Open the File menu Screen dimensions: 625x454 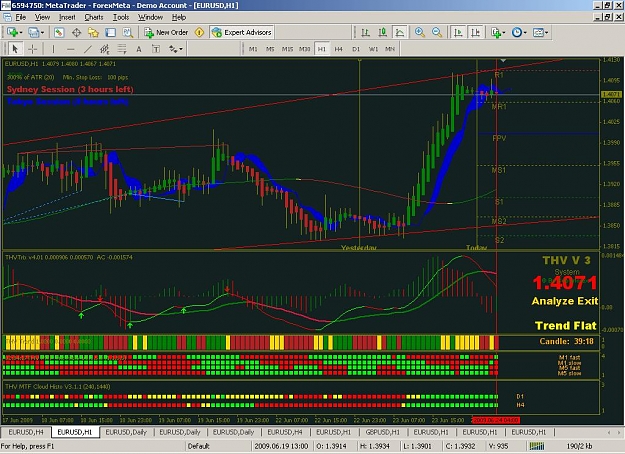(x=21, y=17)
